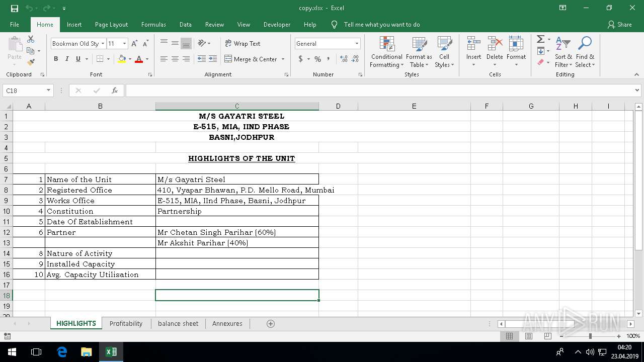
Task: Align cell text to the right
Action: pos(186,59)
